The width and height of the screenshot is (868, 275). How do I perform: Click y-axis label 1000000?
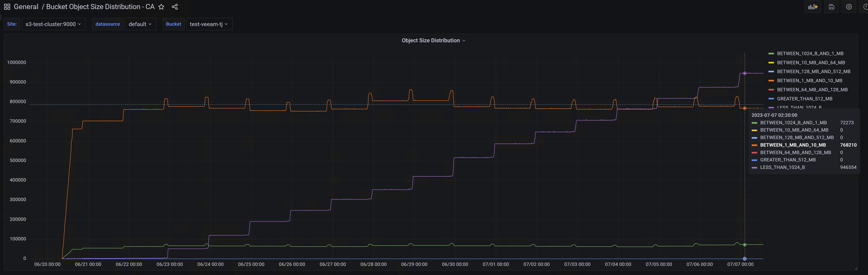click(x=16, y=63)
